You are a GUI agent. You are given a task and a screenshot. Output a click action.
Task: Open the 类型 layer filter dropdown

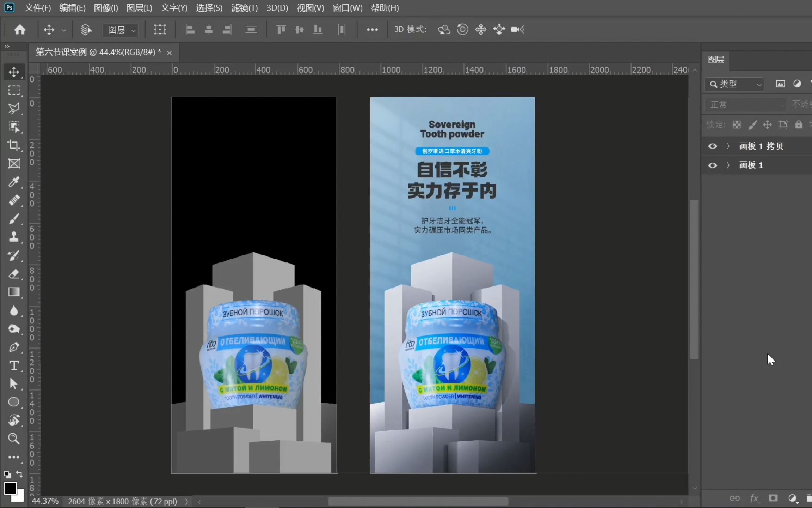(734, 84)
